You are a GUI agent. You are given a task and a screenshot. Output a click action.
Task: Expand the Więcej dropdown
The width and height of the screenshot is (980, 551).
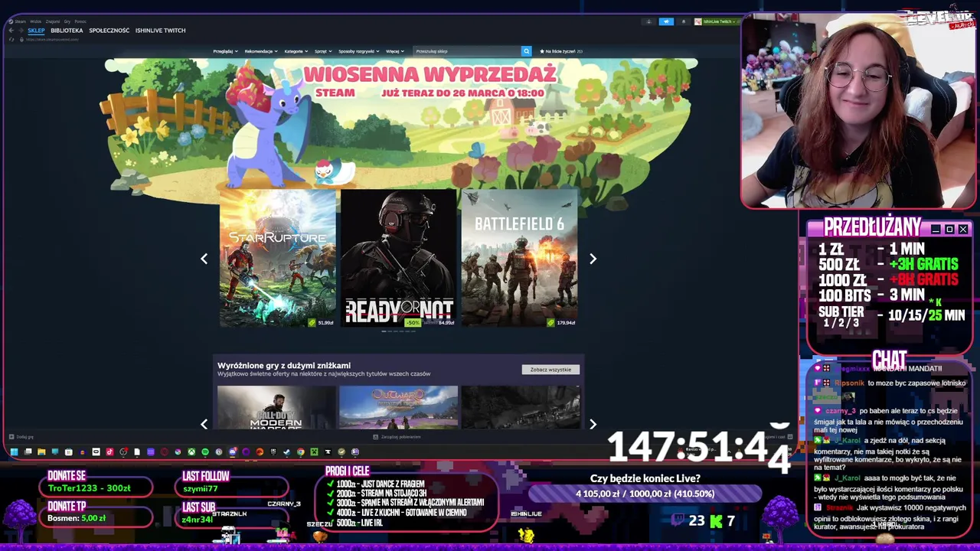395,51
